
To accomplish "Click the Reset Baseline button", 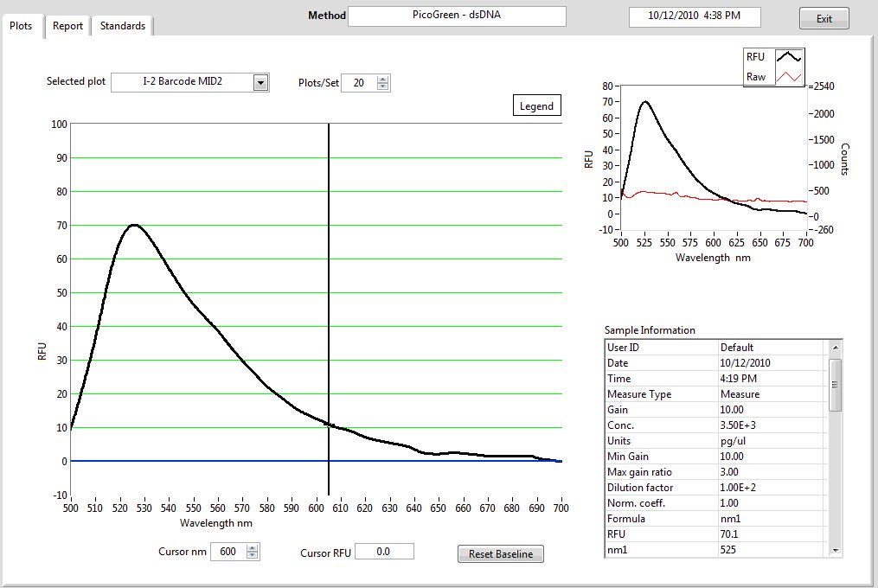I will pos(501,553).
